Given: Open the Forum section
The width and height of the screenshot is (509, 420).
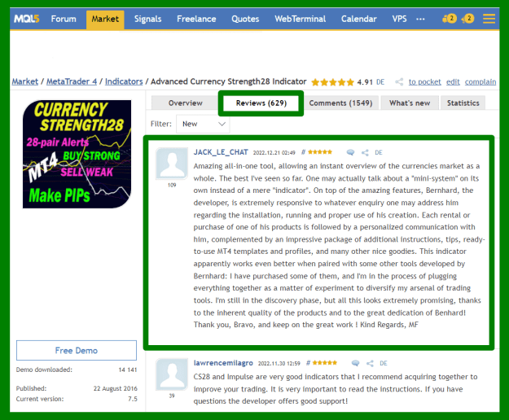Looking at the screenshot, I should [64, 19].
